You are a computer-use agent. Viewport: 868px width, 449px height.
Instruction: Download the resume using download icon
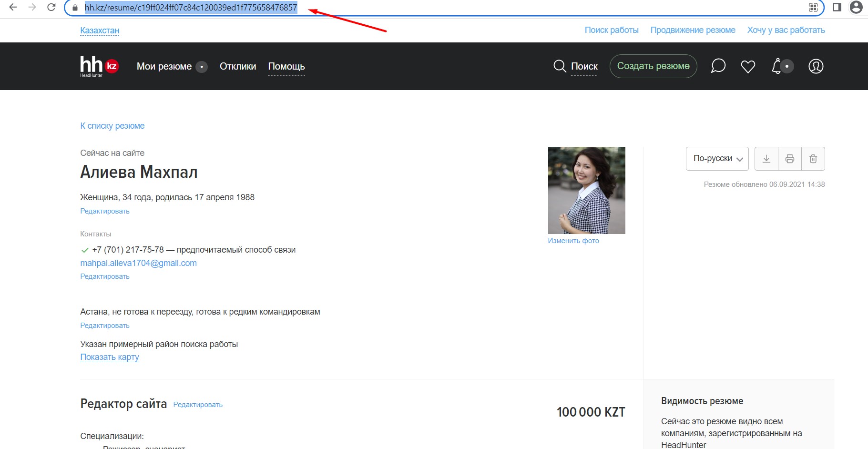click(x=766, y=159)
